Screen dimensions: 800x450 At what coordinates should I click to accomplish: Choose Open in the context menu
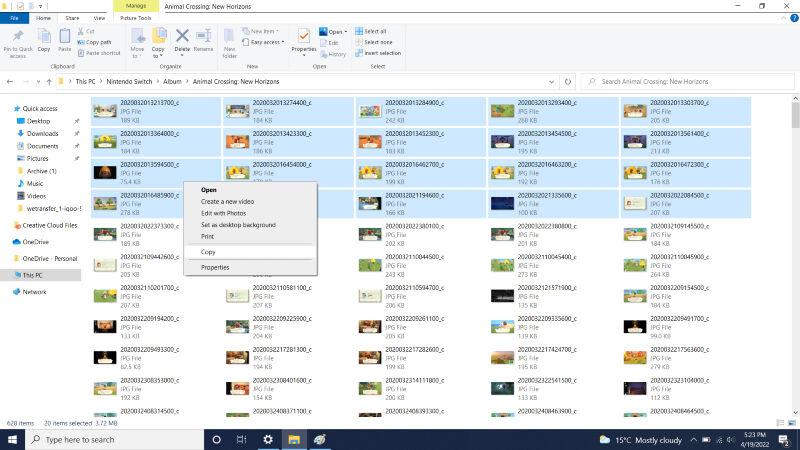(x=250, y=190)
